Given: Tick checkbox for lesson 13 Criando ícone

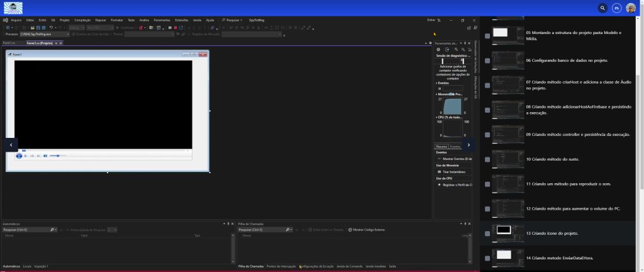Looking at the screenshot, I should [487, 233].
